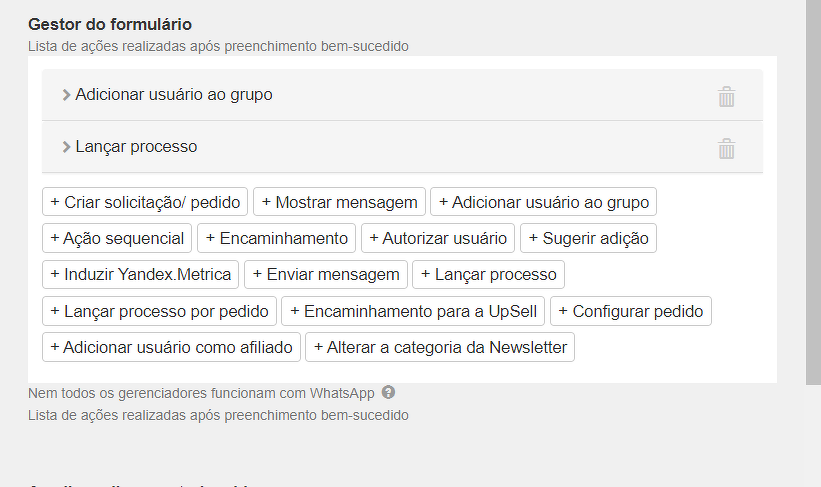The image size is (821, 487).
Task: Add 'Configurar pedido' action
Action: 630,311
